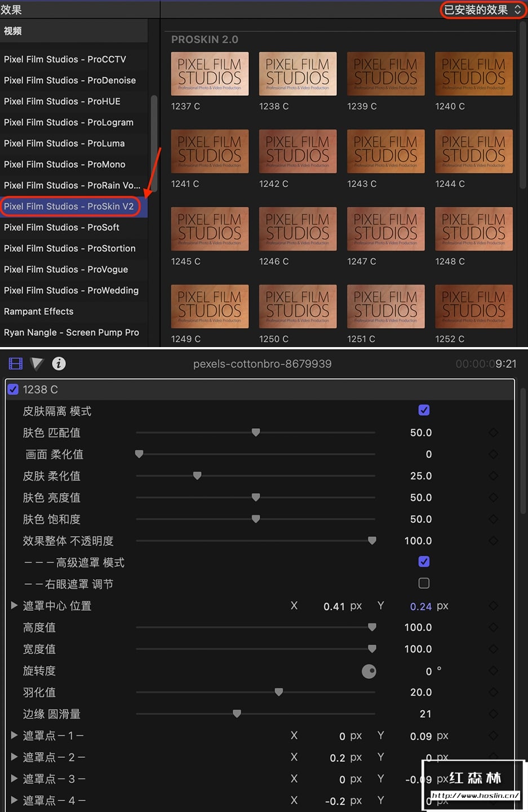Open the video inspector filmstrip icon

pos(15,364)
